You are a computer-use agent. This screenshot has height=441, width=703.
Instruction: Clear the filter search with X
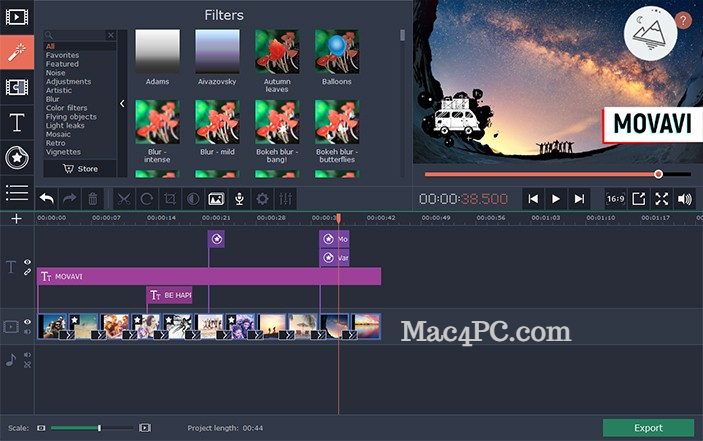(111, 35)
